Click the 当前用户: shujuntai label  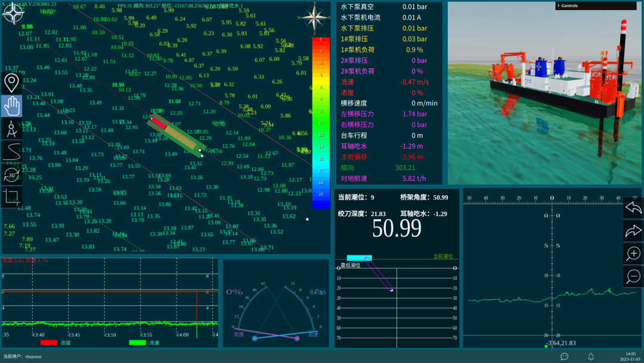22,356
